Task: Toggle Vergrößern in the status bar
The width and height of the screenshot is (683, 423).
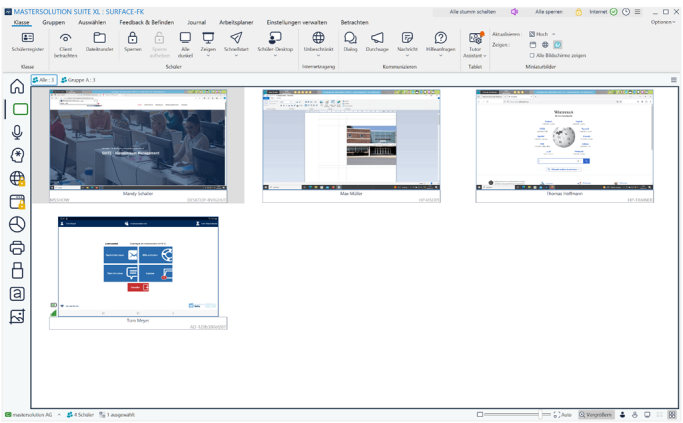Action: (595, 414)
